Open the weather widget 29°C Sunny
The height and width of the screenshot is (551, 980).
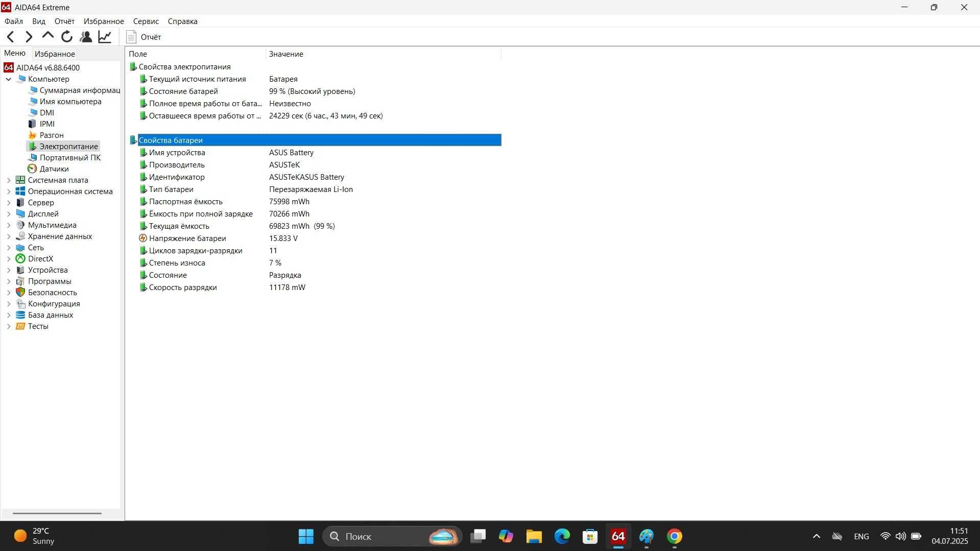pyautogui.click(x=35, y=536)
